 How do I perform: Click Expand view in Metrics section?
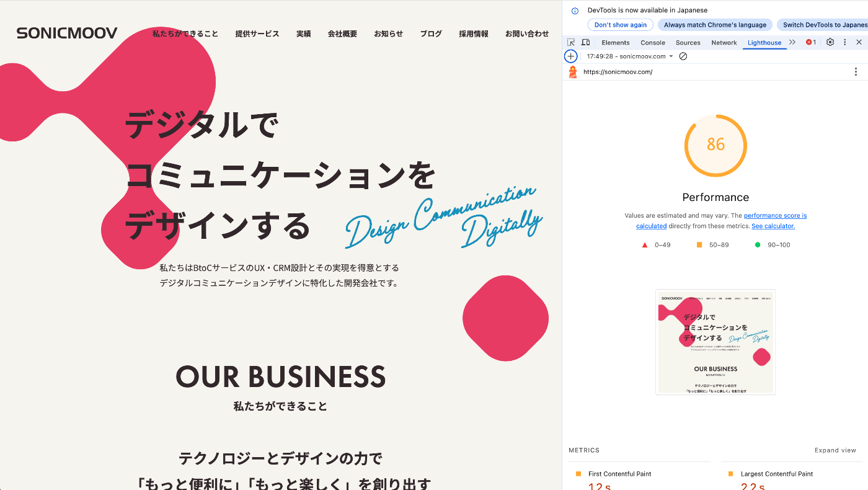[x=835, y=450]
